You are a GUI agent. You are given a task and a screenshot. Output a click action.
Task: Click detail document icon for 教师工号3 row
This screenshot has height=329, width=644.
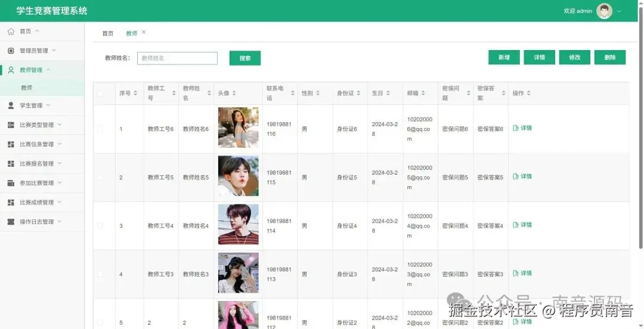tap(516, 274)
